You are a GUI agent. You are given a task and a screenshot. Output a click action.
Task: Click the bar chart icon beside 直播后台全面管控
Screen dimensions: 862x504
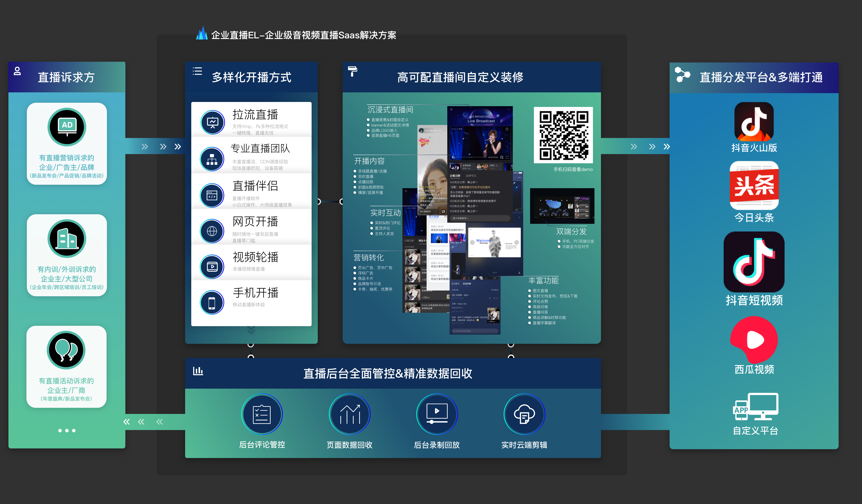(x=198, y=371)
